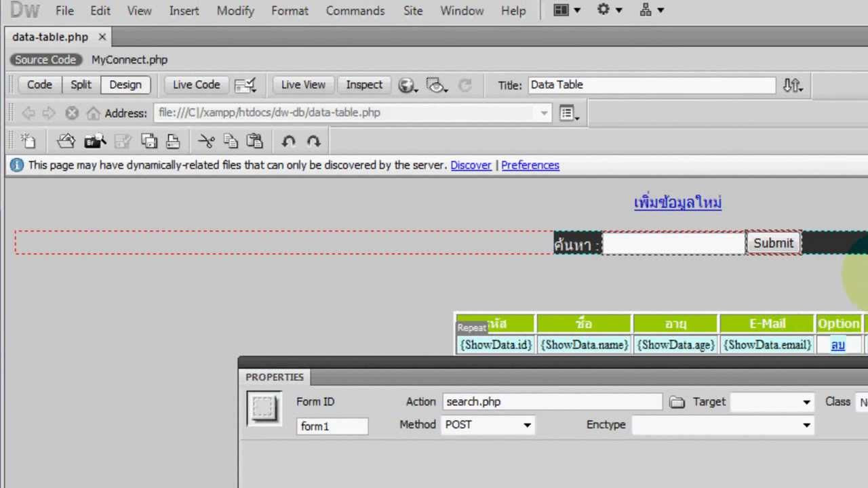
Task: Open Preview in Browser globe icon
Action: click(407, 85)
